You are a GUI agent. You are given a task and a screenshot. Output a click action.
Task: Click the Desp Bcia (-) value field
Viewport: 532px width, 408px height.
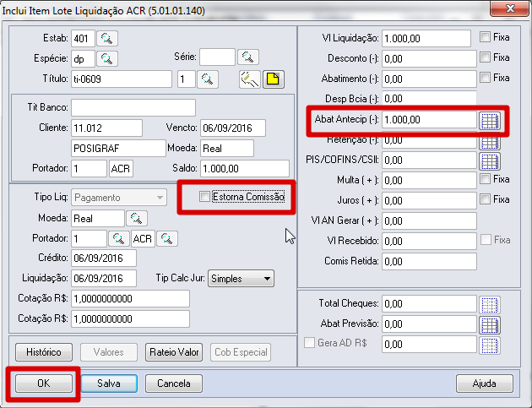click(429, 99)
